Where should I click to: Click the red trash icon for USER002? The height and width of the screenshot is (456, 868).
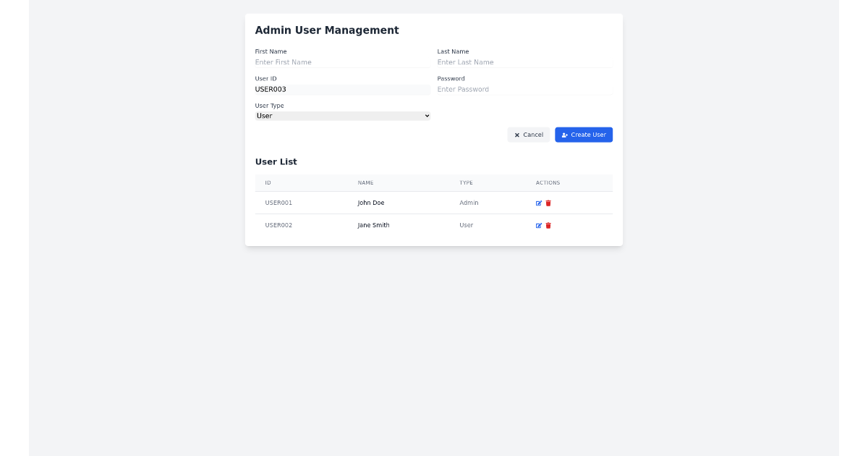(x=548, y=225)
